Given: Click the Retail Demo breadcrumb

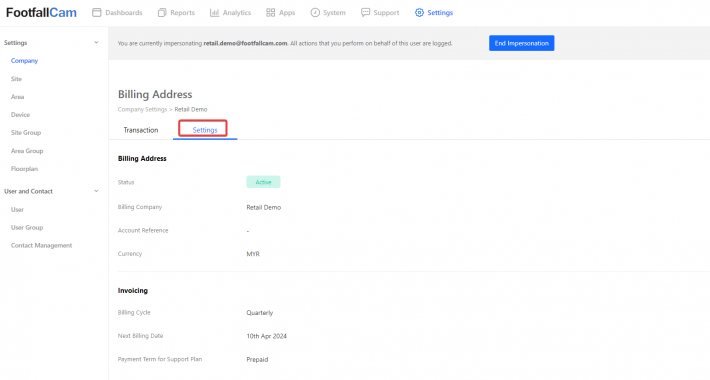Looking at the screenshot, I should pyautogui.click(x=191, y=110).
